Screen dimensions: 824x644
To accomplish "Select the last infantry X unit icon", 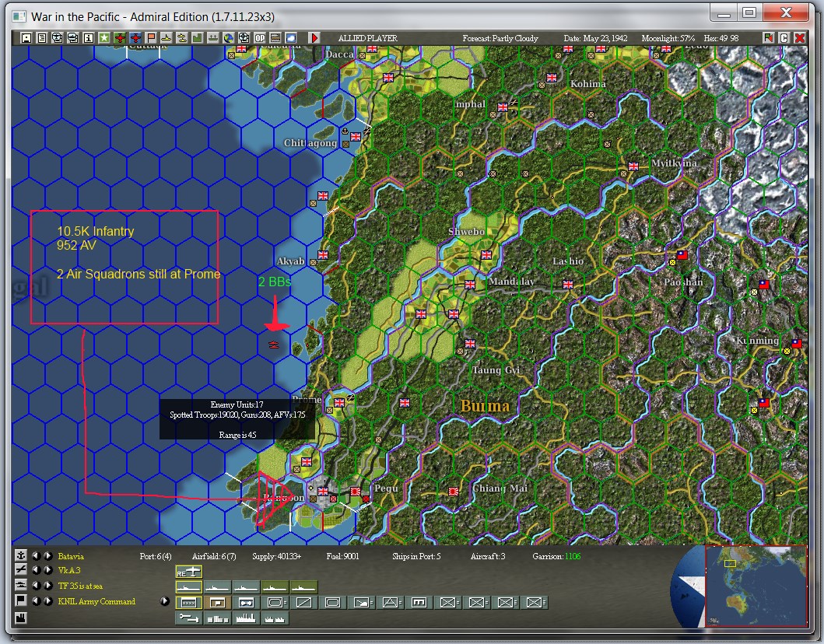I will pos(534,602).
